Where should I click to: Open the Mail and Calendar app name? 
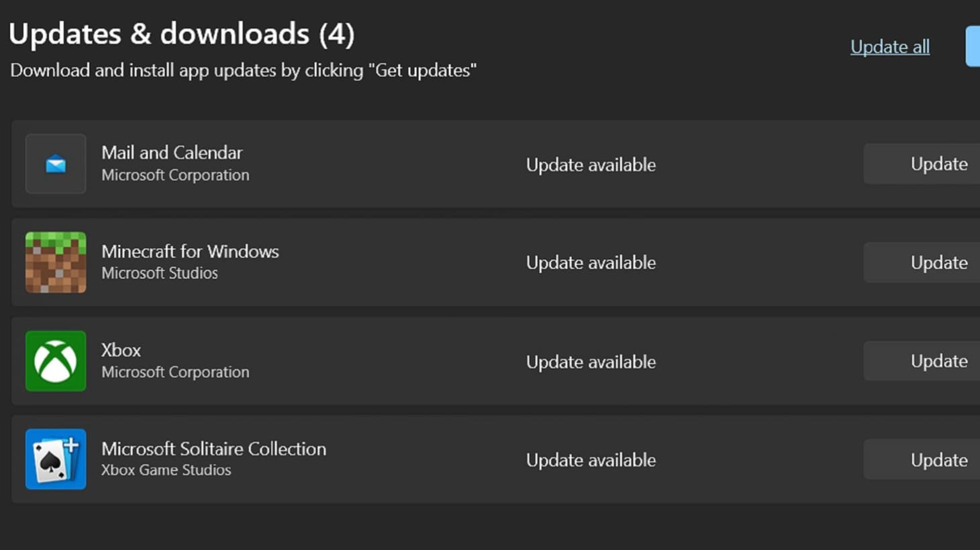point(172,152)
